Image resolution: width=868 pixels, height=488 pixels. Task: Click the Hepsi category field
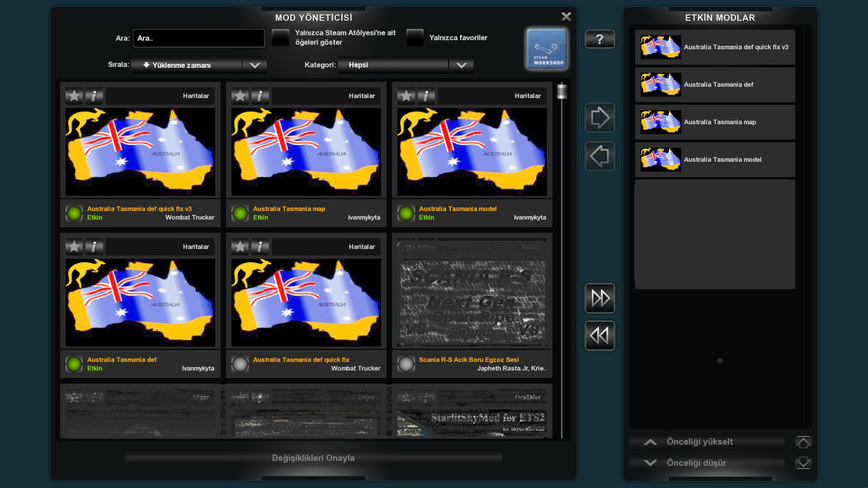[393, 65]
